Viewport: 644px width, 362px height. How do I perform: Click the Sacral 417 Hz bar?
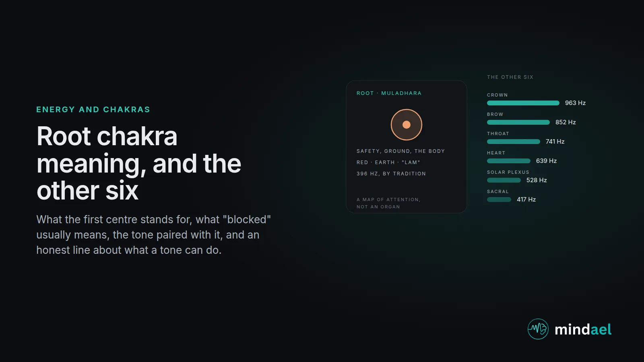(x=499, y=200)
